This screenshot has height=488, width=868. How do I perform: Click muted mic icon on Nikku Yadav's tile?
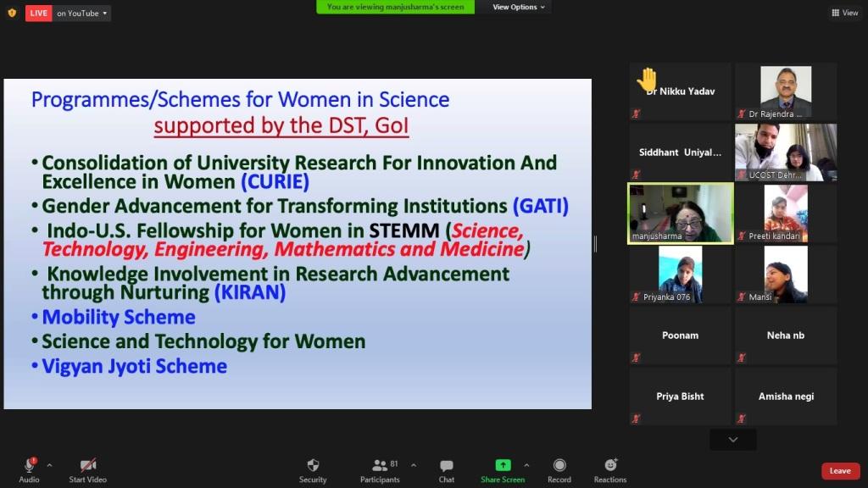point(636,114)
